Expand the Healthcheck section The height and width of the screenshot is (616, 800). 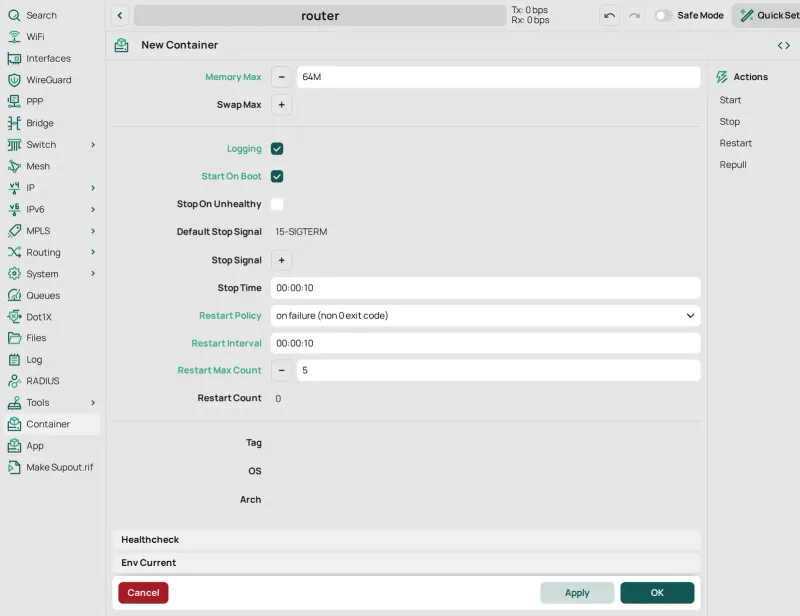(406, 540)
